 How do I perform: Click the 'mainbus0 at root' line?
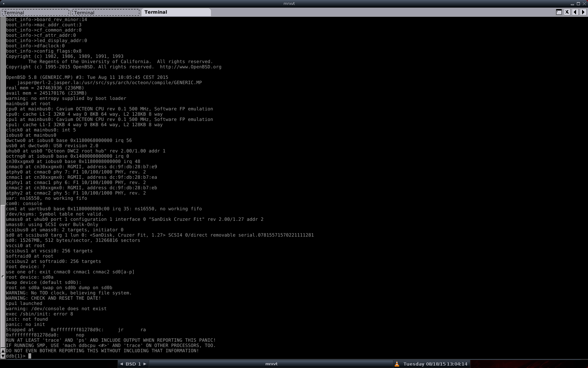point(28,104)
